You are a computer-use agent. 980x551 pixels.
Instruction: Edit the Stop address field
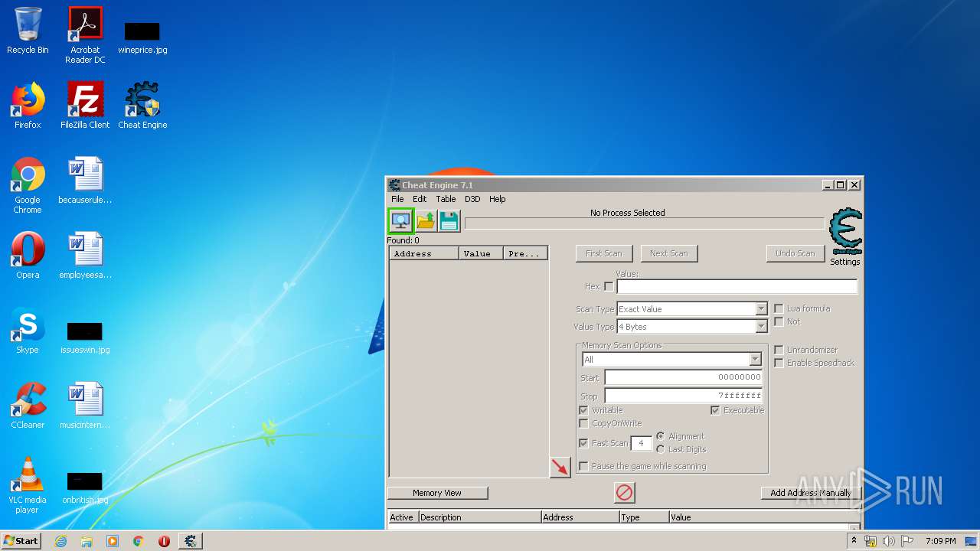[683, 396]
